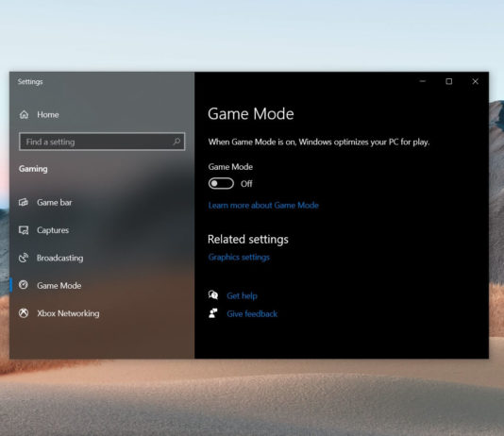Click the Give feedback person icon

pos(213,313)
